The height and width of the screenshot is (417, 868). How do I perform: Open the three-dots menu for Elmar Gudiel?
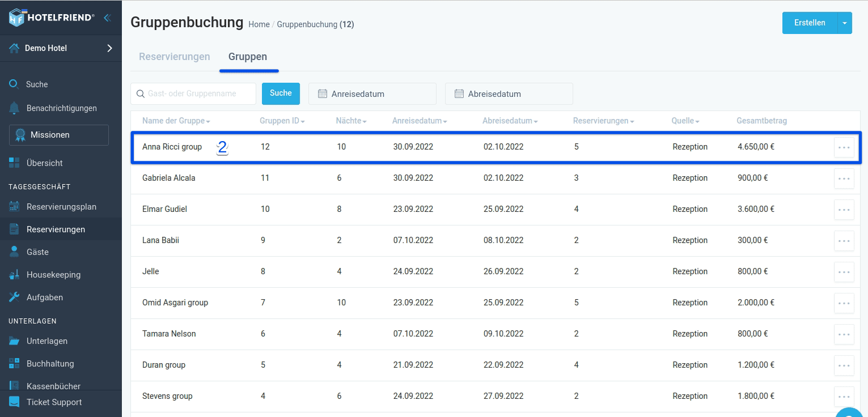(x=844, y=210)
